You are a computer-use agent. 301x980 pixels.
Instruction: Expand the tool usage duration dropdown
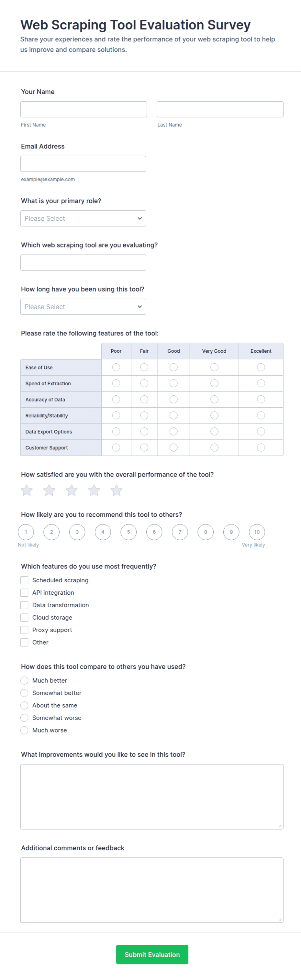click(x=83, y=307)
